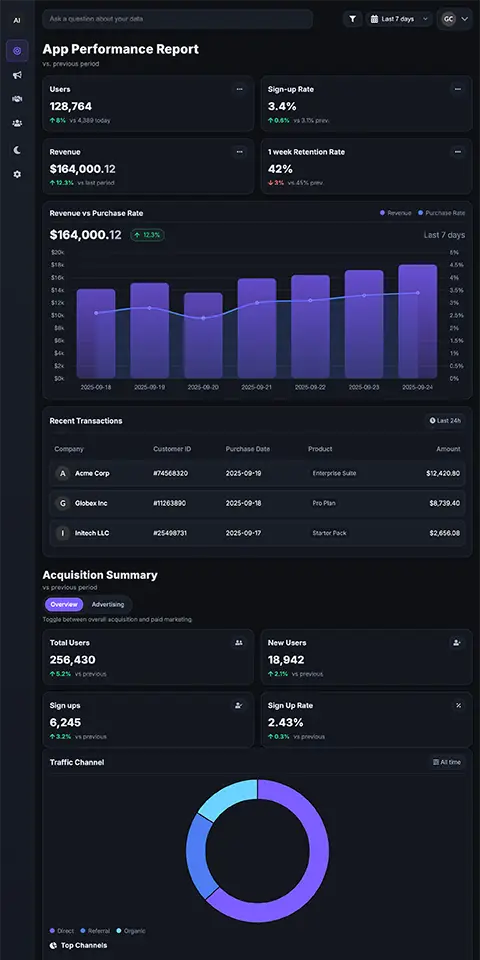Click Pro Plan product cell
This screenshot has height=960, width=480.
(x=324, y=503)
